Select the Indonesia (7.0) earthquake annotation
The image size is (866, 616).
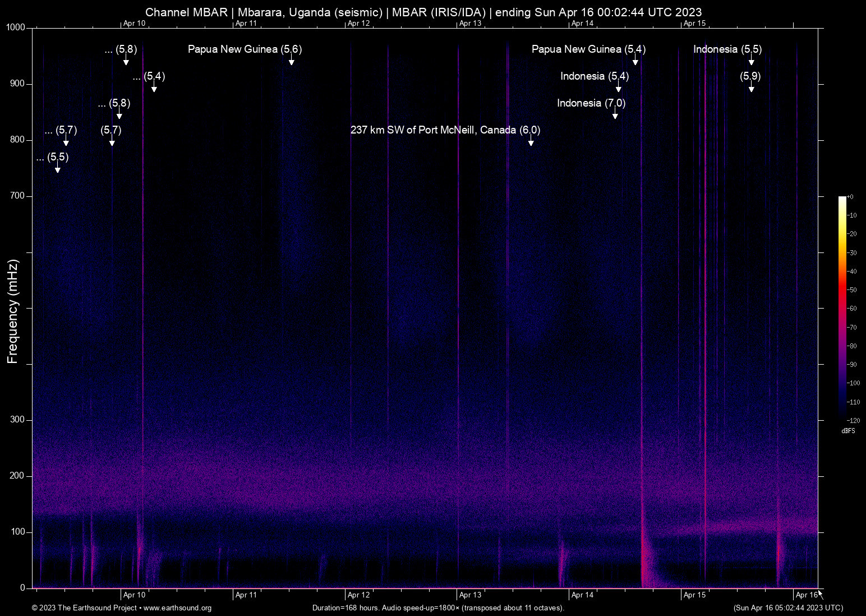(590, 103)
